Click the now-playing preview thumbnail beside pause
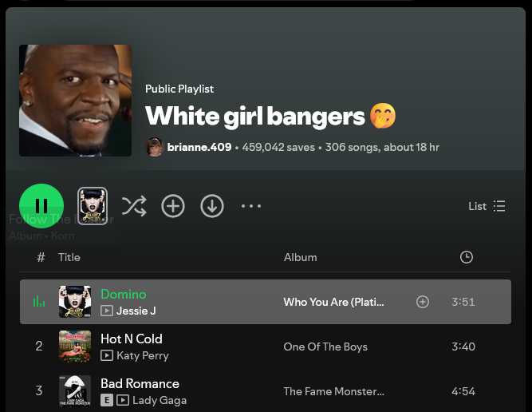Screen dimensions: 532x412 pos(93,206)
